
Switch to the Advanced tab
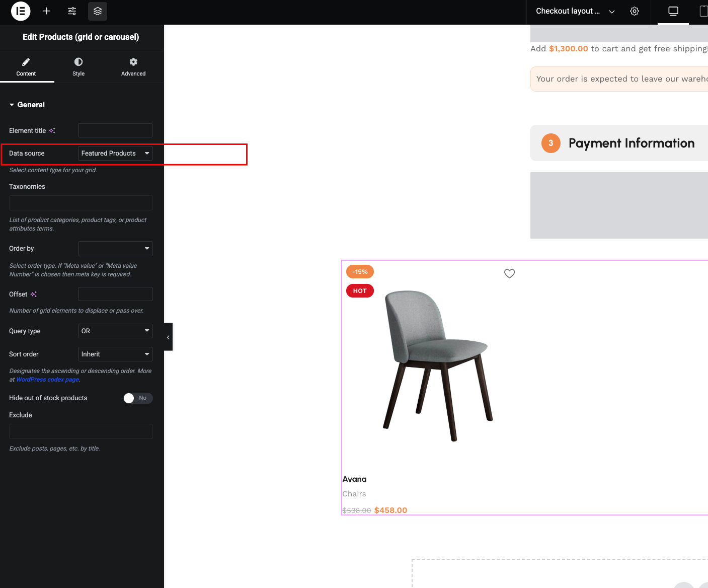(133, 67)
